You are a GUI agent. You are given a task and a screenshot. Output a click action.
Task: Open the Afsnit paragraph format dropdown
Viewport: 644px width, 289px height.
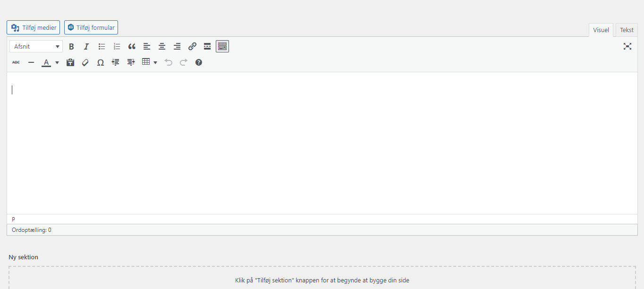pyautogui.click(x=36, y=46)
